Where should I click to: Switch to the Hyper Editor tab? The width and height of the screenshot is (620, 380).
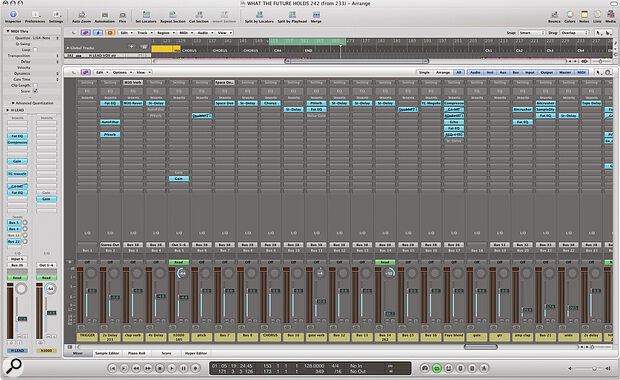(x=196, y=353)
